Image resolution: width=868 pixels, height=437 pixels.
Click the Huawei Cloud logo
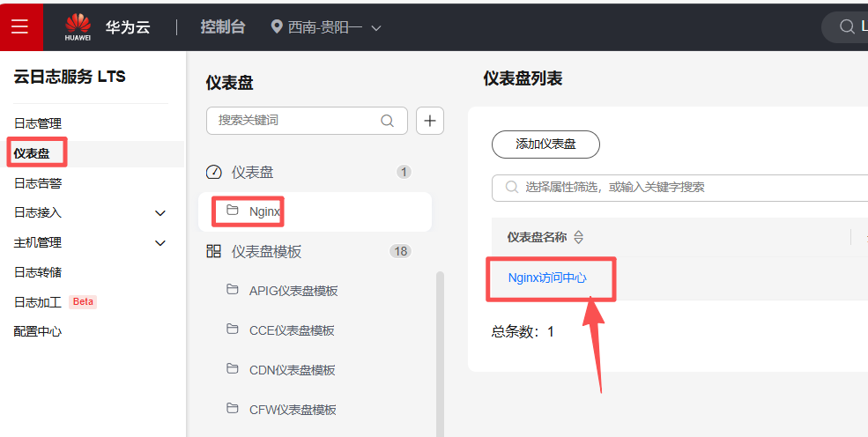tap(78, 26)
